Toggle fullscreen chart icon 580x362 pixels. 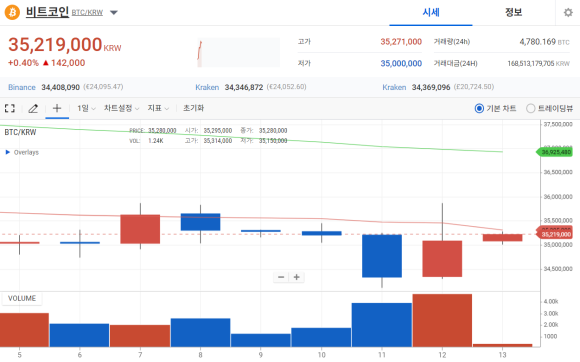(x=10, y=108)
